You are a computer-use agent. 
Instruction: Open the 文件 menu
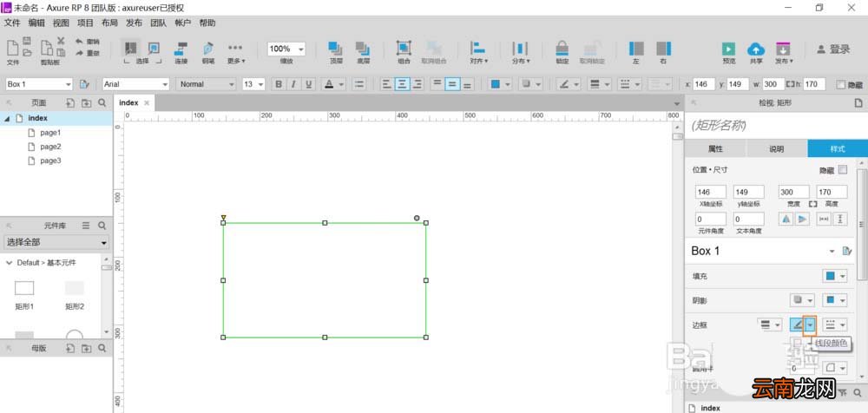tap(12, 23)
